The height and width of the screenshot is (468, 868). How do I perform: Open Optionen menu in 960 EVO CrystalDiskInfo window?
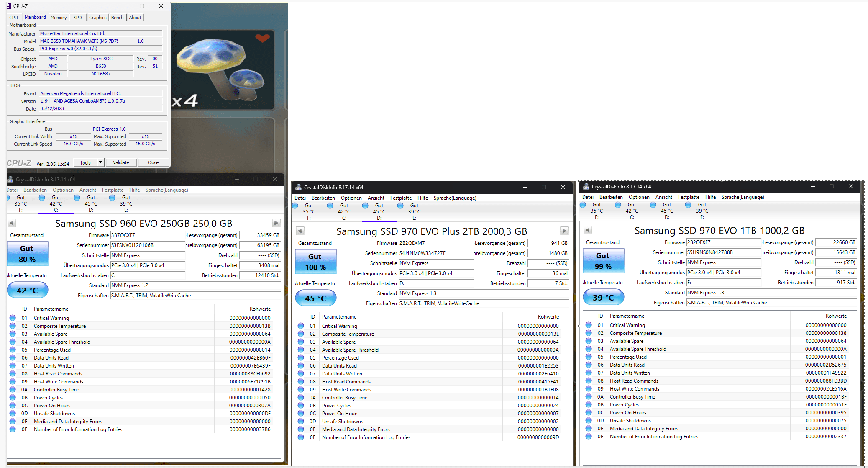pyautogui.click(x=63, y=190)
